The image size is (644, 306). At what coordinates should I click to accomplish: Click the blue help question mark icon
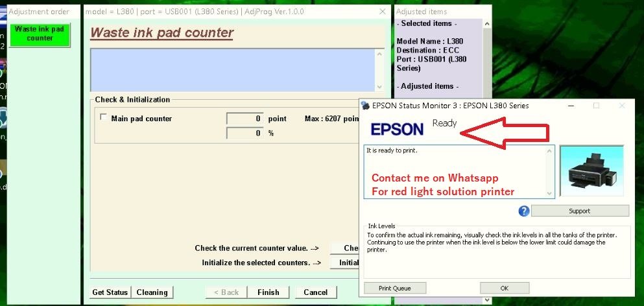(523, 211)
